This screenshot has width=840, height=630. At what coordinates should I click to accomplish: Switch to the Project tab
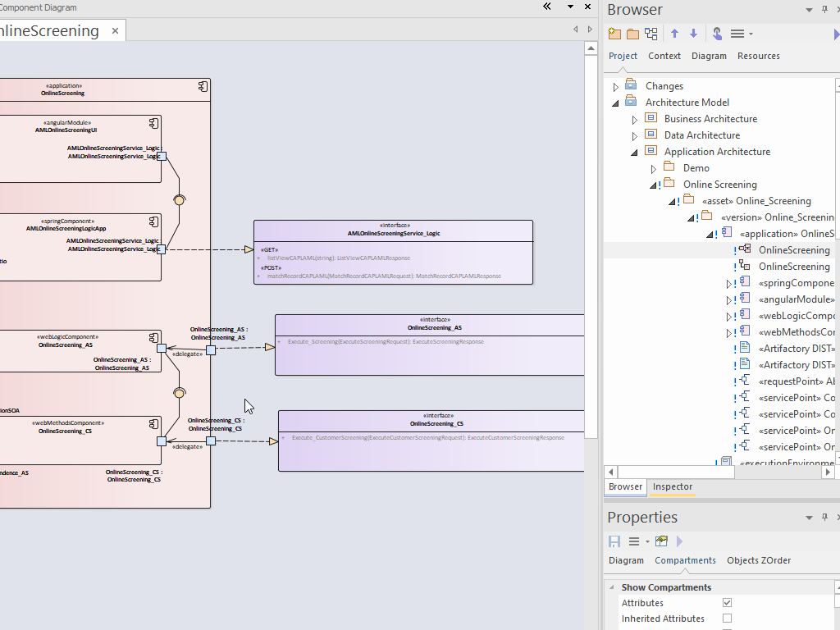coord(623,56)
